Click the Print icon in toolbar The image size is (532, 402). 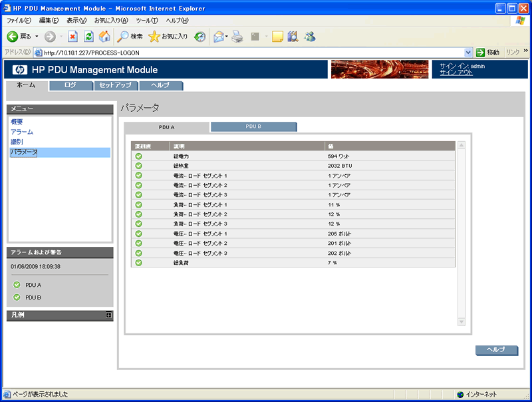[237, 36]
